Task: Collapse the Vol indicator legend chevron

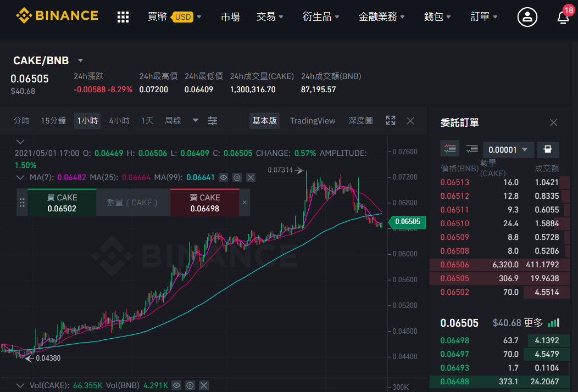Action: [x=20, y=385]
